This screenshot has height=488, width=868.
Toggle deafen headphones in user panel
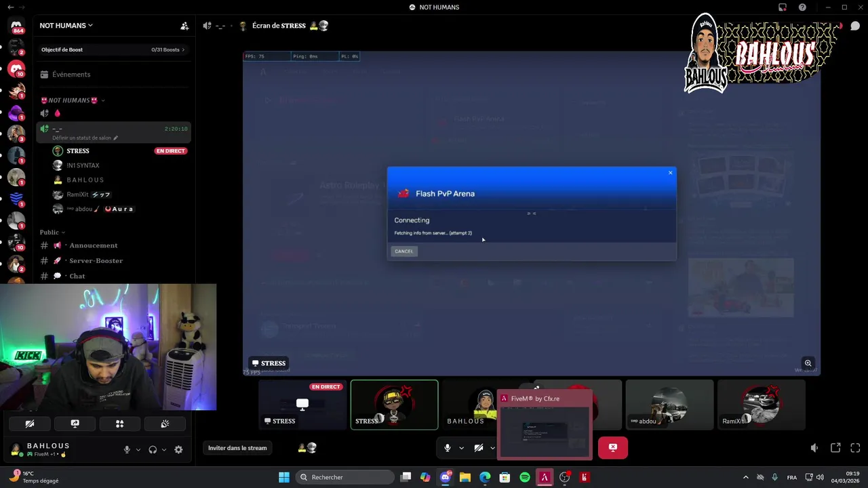pos(153,449)
